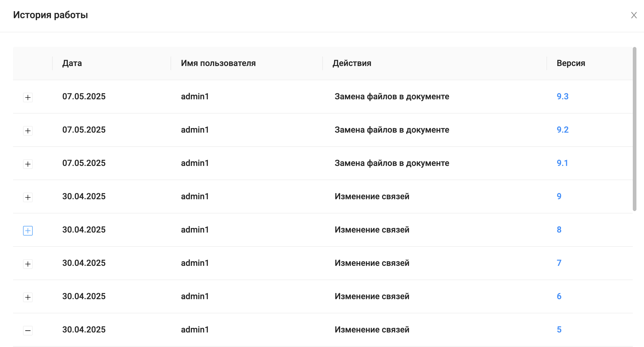
Task: Expand the version 9.1 history row
Action: [28, 164]
